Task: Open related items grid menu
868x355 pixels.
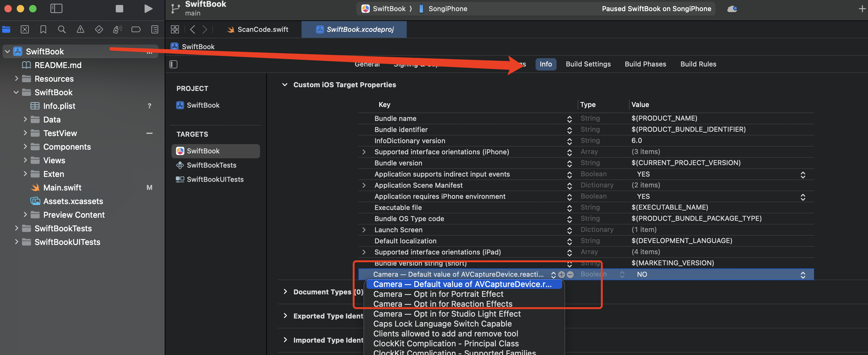Action: [x=175, y=29]
